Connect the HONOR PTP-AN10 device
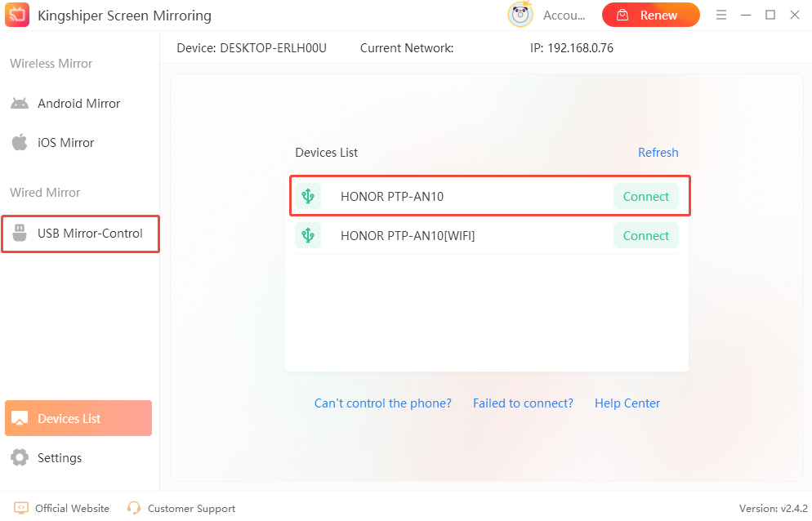 point(645,196)
